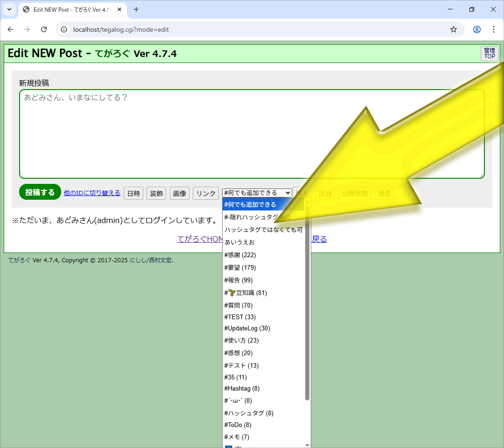504x448 pixels.
Task: Choose #感謝 (222) from the list
Action: pyautogui.click(x=240, y=255)
